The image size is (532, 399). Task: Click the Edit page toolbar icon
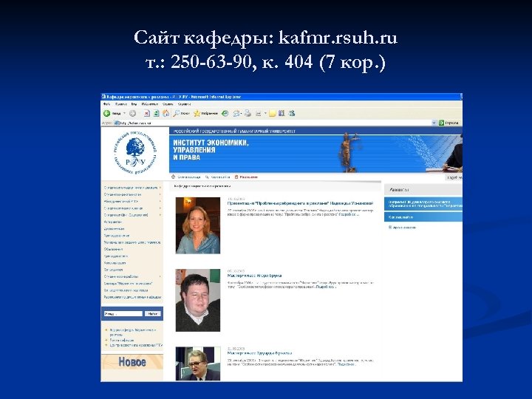[x=259, y=114]
